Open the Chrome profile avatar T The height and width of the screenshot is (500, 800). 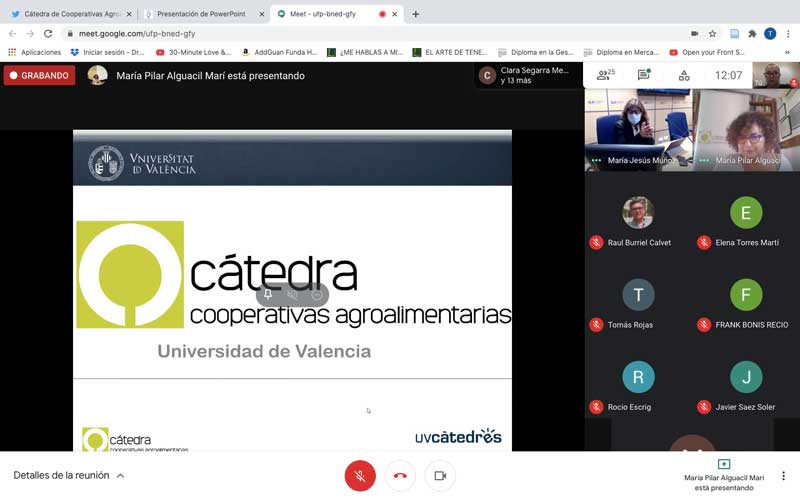770,34
